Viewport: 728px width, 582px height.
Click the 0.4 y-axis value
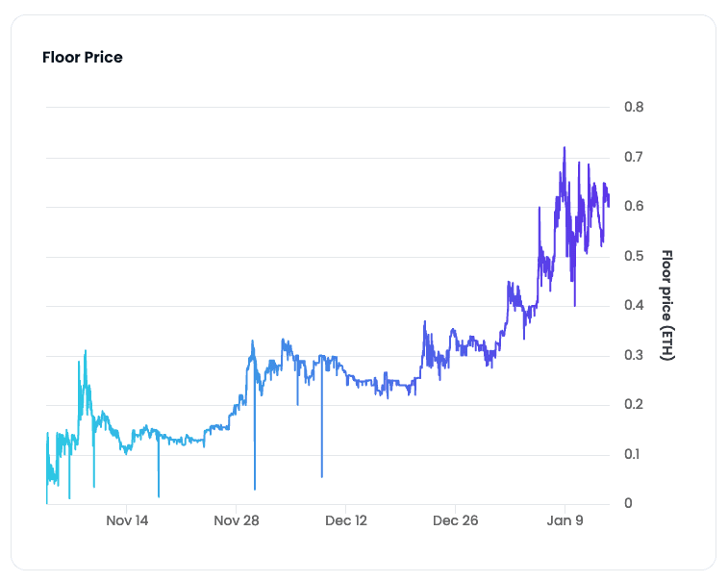point(634,305)
